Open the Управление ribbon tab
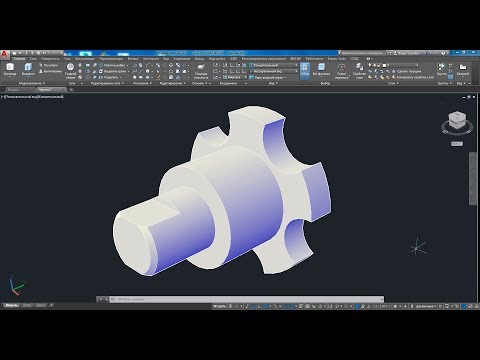The height and width of the screenshot is (360, 480). pos(181,59)
